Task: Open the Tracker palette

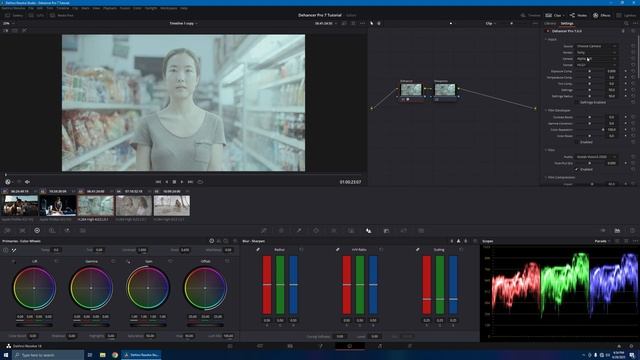Action: [x=333, y=231]
